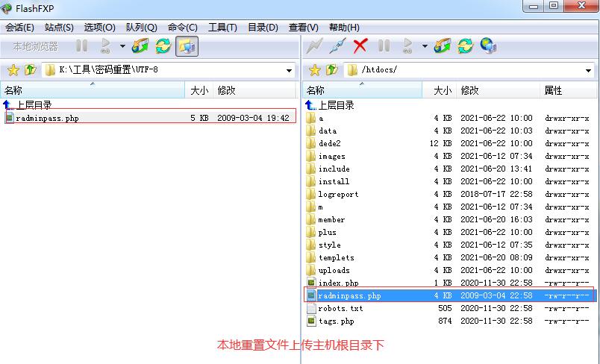The height and width of the screenshot is (364, 600).
Task: Go up one folder in remote pane toolbar
Action: (331, 70)
